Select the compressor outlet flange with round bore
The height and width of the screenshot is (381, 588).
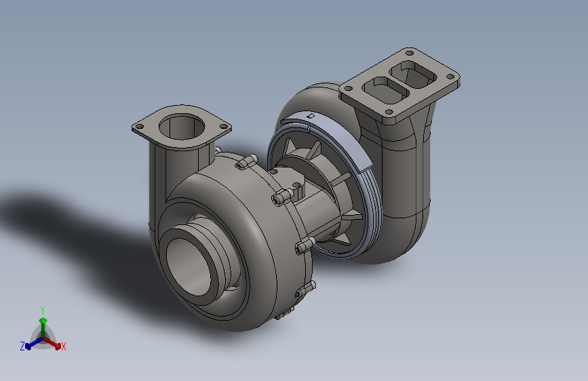coord(182,127)
